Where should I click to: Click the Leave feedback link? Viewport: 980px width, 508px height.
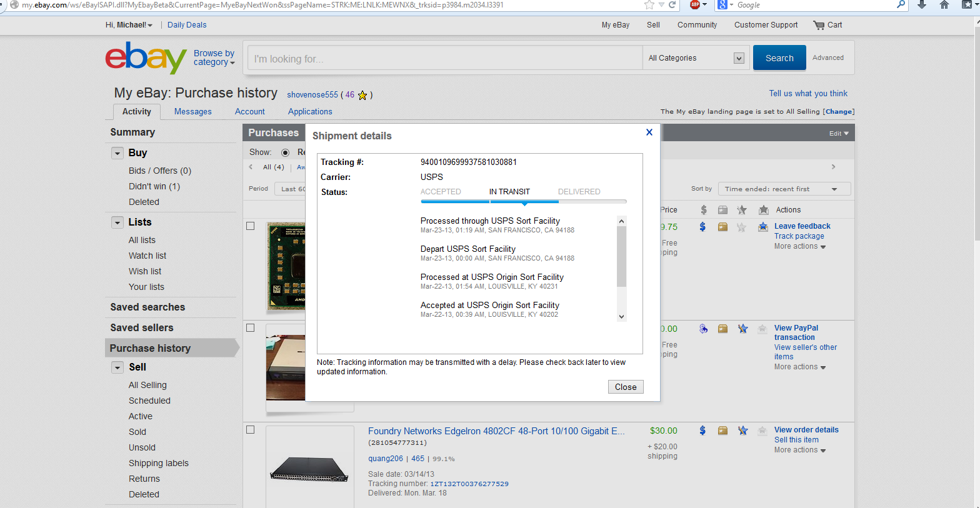[802, 226]
